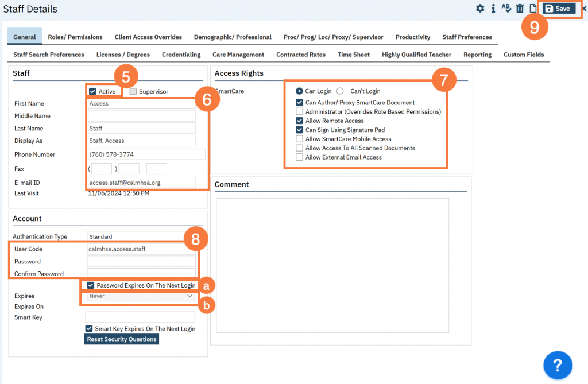This screenshot has width=588, height=384.
Task: Open the settings gear icon
Action: coord(480,9)
